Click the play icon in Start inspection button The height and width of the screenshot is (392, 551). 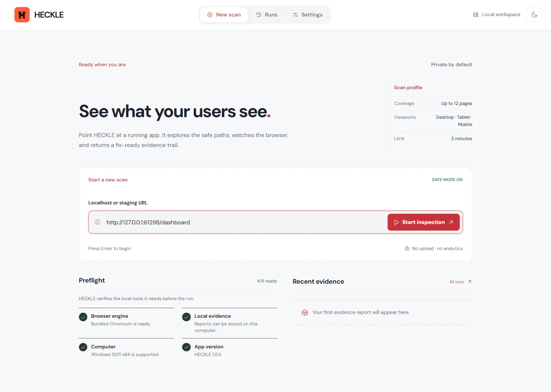[x=396, y=222]
